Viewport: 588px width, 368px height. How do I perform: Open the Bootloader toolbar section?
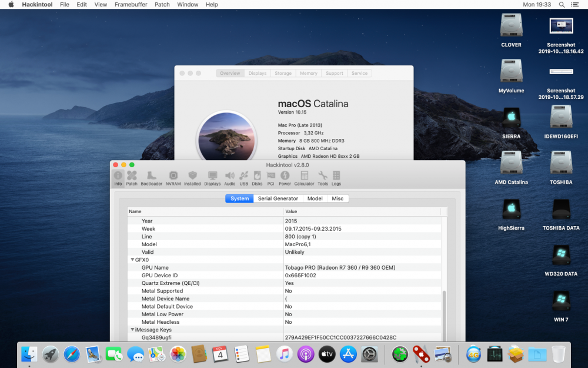pyautogui.click(x=152, y=178)
